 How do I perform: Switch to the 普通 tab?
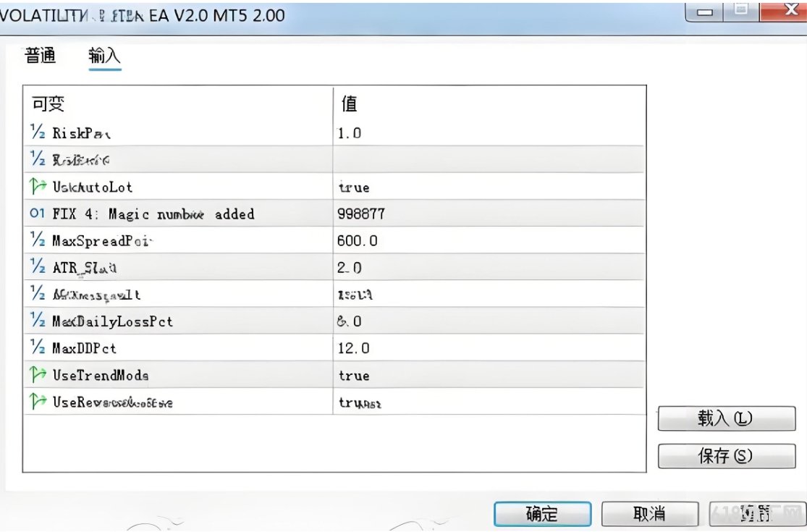click(x=40, y=56)
